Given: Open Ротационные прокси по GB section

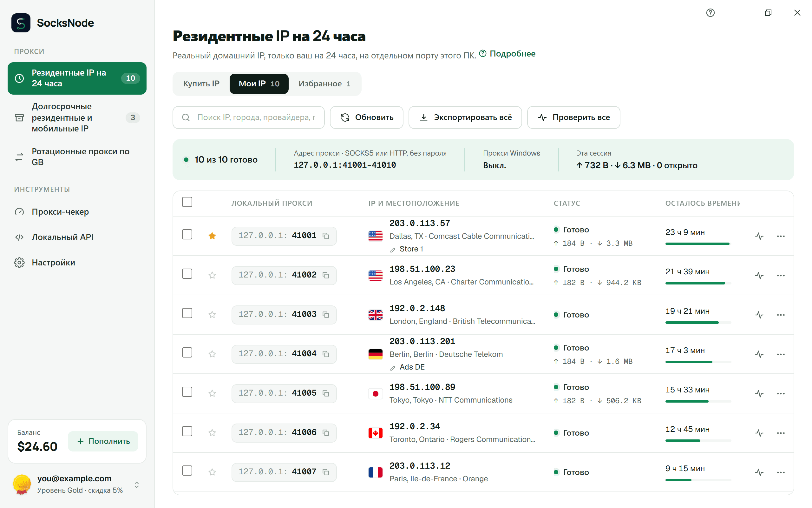Looking at the screenshot, I should pos(77,157).
